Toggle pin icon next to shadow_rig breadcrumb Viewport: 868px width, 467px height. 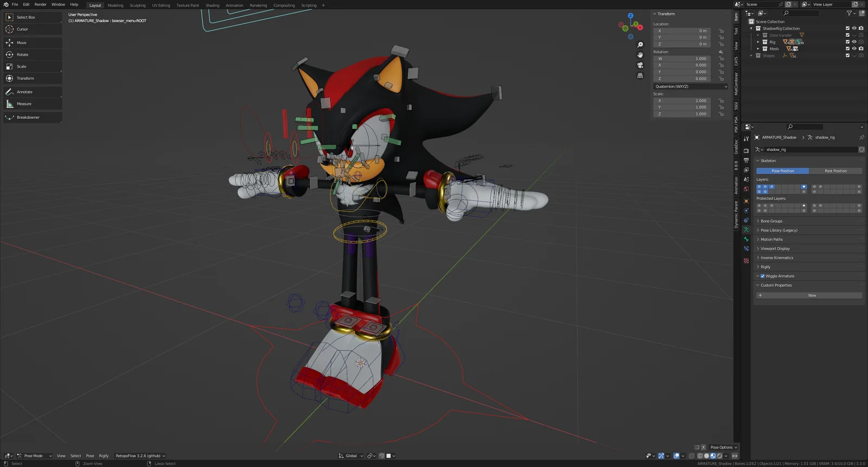point(861,137)
